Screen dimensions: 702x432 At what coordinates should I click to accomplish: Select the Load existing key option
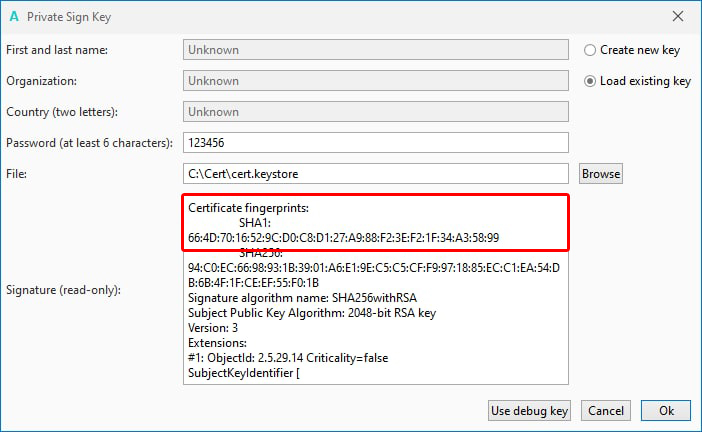click(x=590, y=81)
